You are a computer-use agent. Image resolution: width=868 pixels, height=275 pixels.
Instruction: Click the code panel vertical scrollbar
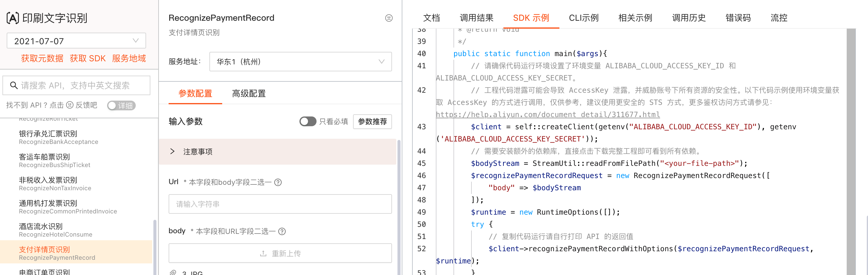tap(851, 152)
